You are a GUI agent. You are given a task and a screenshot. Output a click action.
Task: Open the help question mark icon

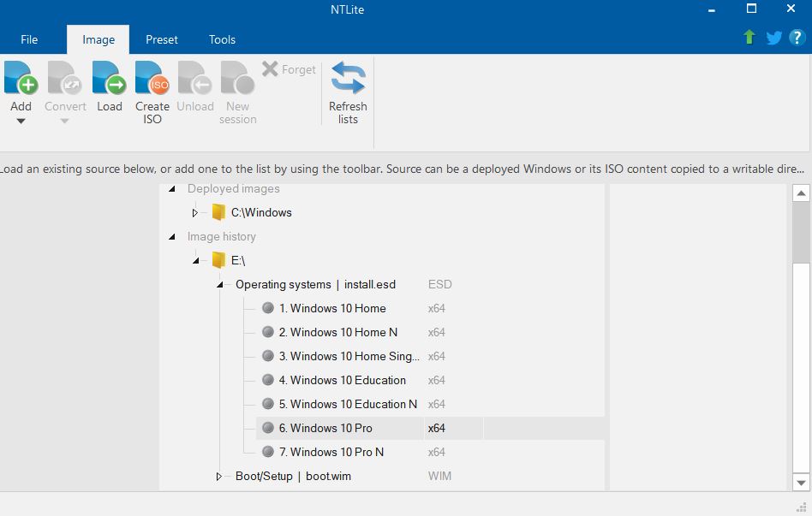tap(797, 38)
